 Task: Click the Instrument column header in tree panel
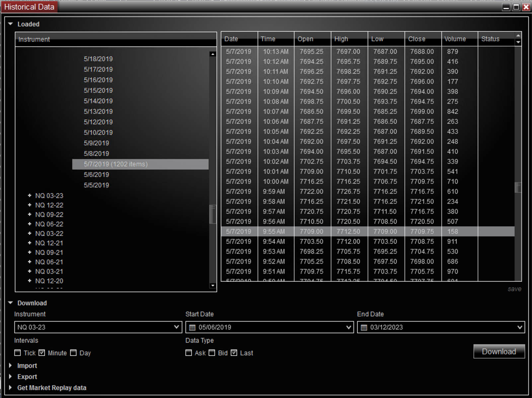click(x=116, y=39)
